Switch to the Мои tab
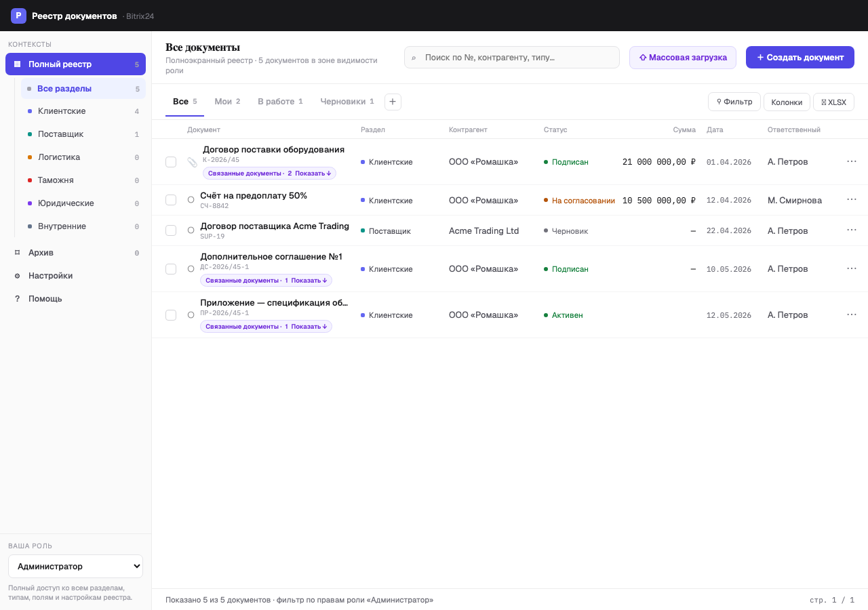The height and width of the screenshot is (610, 868). pos(227,102)
